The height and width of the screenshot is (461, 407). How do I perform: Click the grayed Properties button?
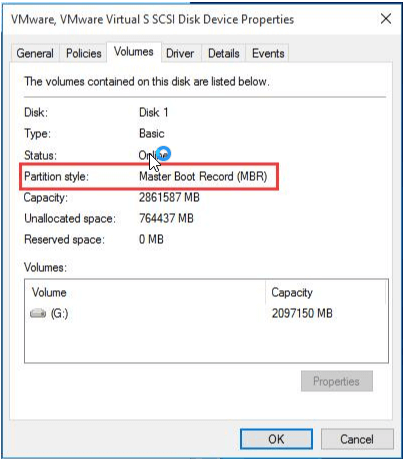[337, 381]
